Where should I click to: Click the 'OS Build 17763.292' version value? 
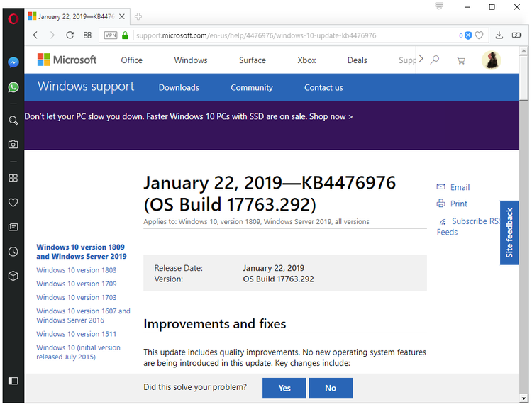(x=278, y=279)
